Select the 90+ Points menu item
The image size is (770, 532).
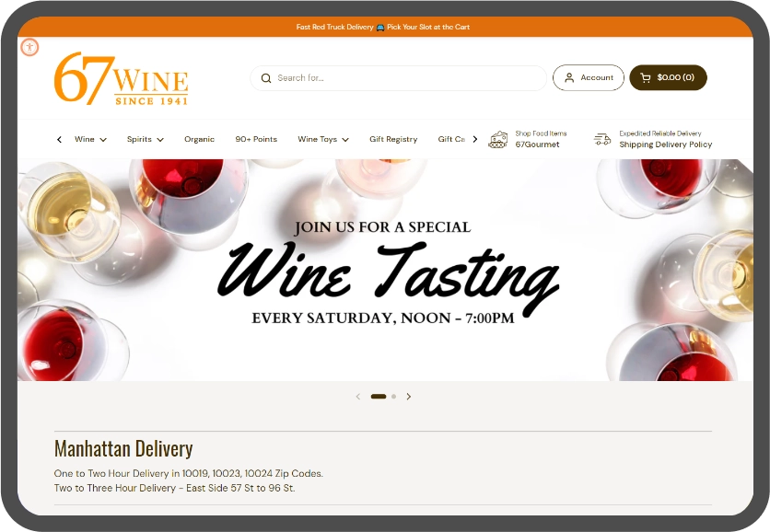pos(256,140)
